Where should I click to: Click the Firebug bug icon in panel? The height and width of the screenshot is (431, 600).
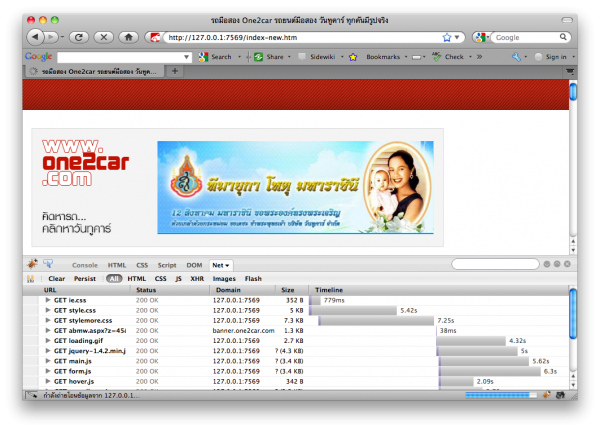click(32, 264)
